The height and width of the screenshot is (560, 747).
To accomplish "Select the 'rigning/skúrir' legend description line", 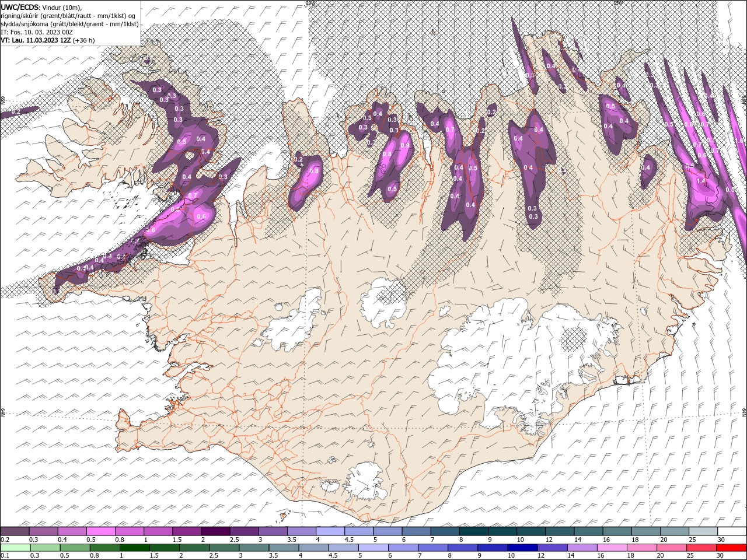I will click(x=68, y=16).
